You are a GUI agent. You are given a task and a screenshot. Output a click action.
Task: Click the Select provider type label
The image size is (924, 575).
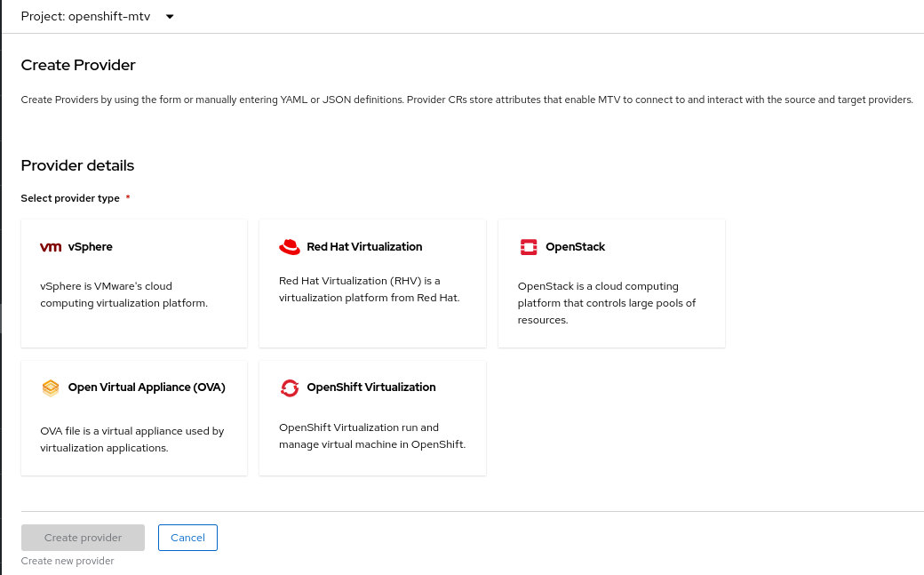pos(69,198)
